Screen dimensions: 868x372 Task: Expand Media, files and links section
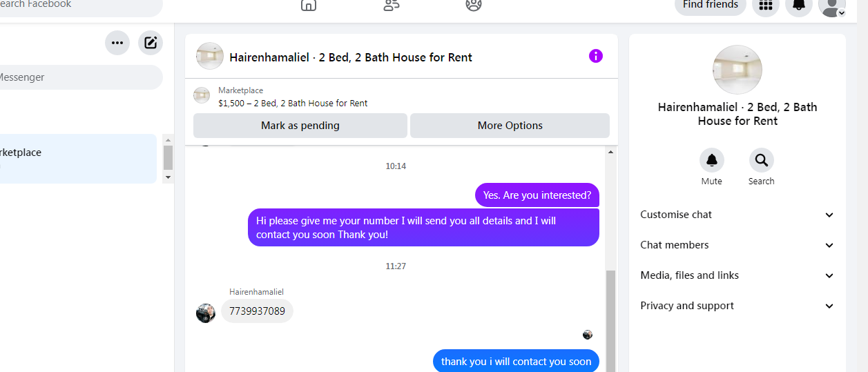point(737,275)
